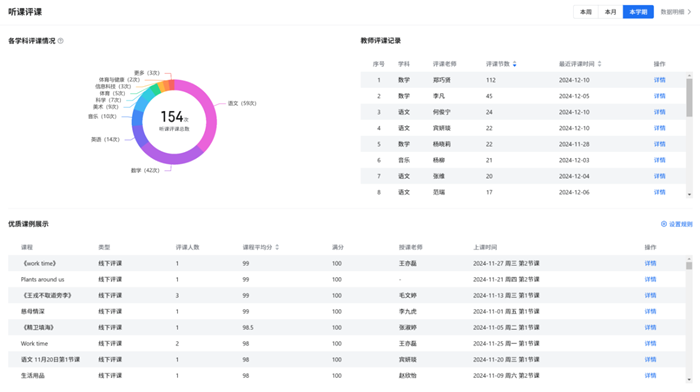Click help icon beside 各学科评课情况
Viewport: 700px width, 392px height.
click(x=61, y=41)
